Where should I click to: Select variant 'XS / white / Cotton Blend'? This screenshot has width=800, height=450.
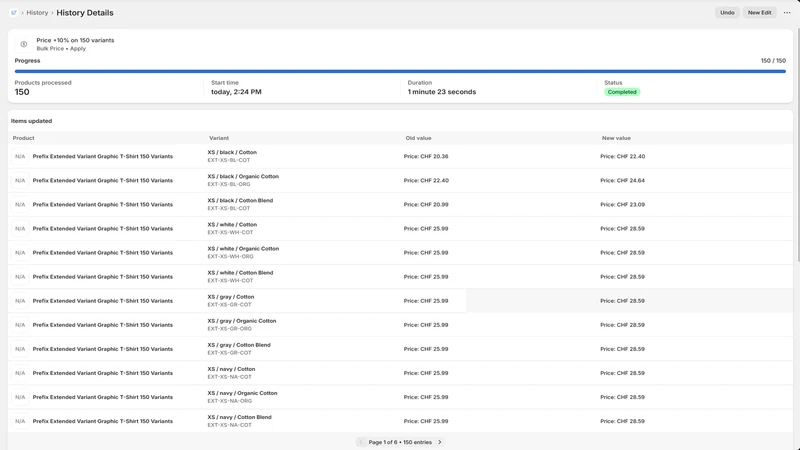[240, 273]
